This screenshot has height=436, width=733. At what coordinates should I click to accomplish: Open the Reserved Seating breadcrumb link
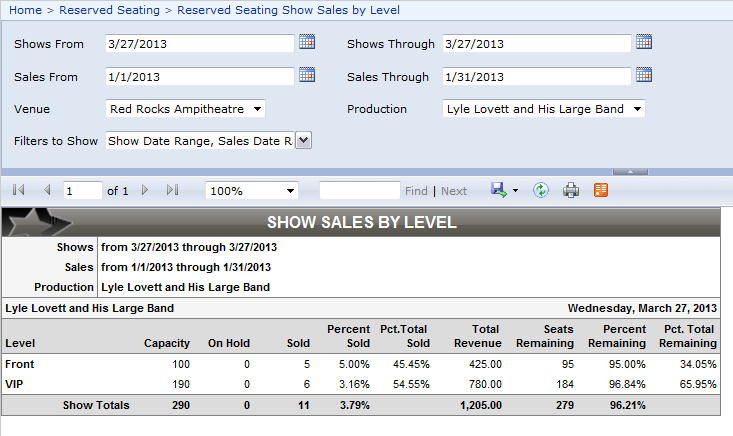point(109,10)
